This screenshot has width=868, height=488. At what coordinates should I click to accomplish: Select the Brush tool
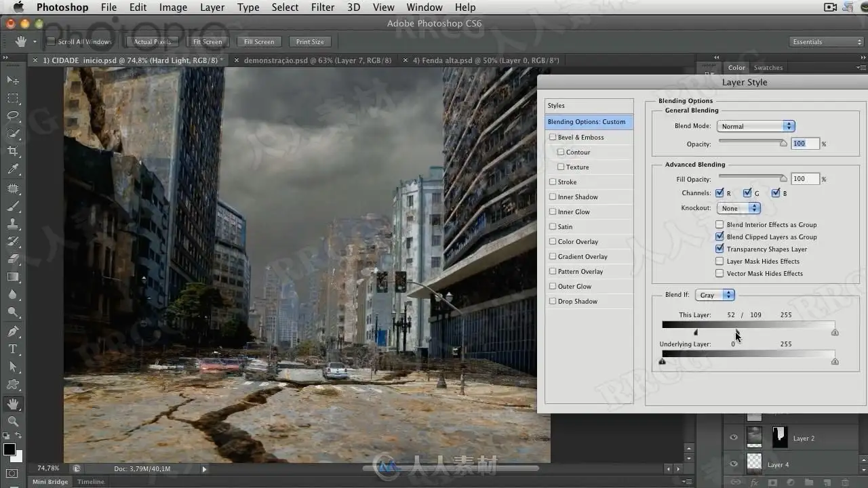pyautogui.click(x=13, y=206)
